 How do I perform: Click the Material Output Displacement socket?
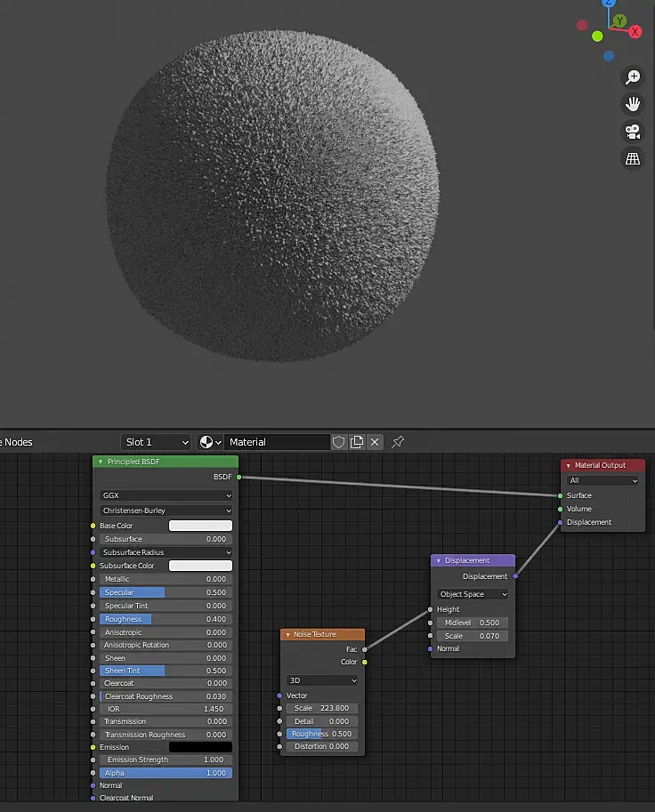coord(560,523)
